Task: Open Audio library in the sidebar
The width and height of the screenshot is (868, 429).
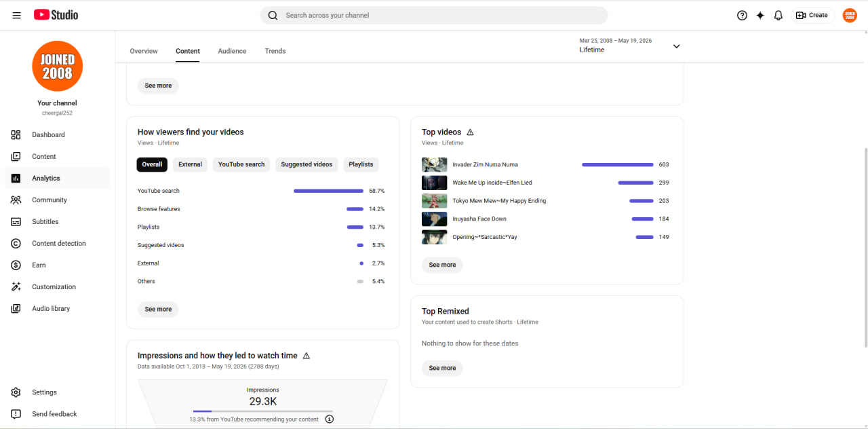Action: (57, 309)
